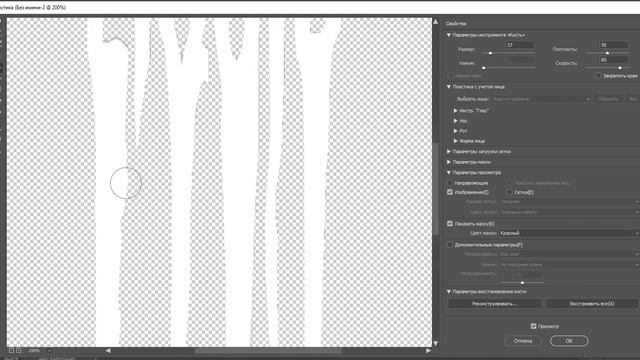
Task: Expand Параметры маски section
Action: [x=449, y=162]
